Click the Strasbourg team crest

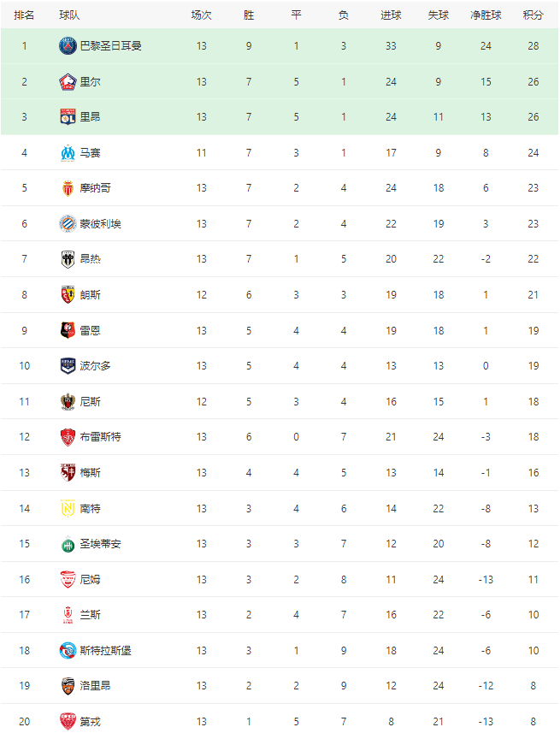point(68,650)
